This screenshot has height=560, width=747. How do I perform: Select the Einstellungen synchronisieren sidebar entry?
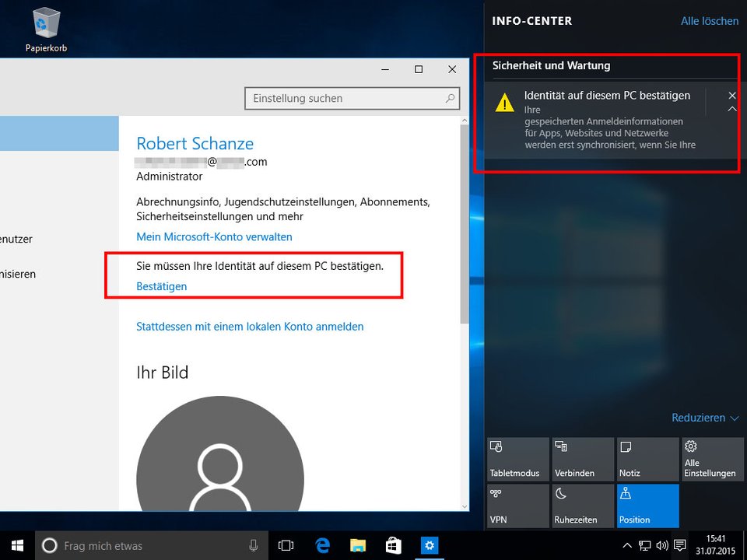[17, 274]
